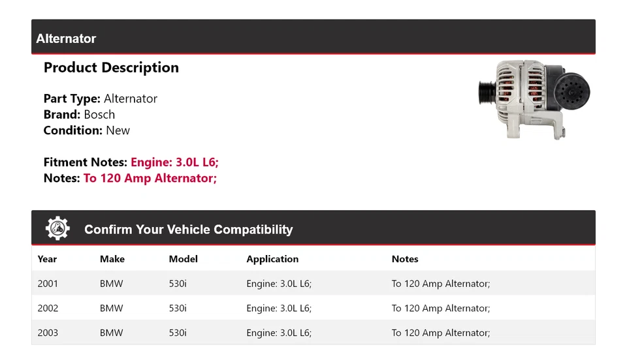Click the Condition: New line

[87, 130]
